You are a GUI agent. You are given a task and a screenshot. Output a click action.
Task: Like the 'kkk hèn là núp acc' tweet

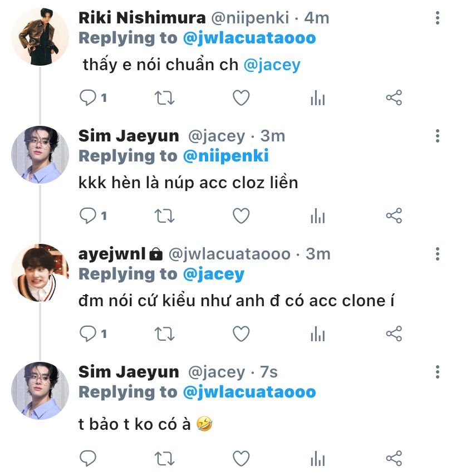point(241,216)
